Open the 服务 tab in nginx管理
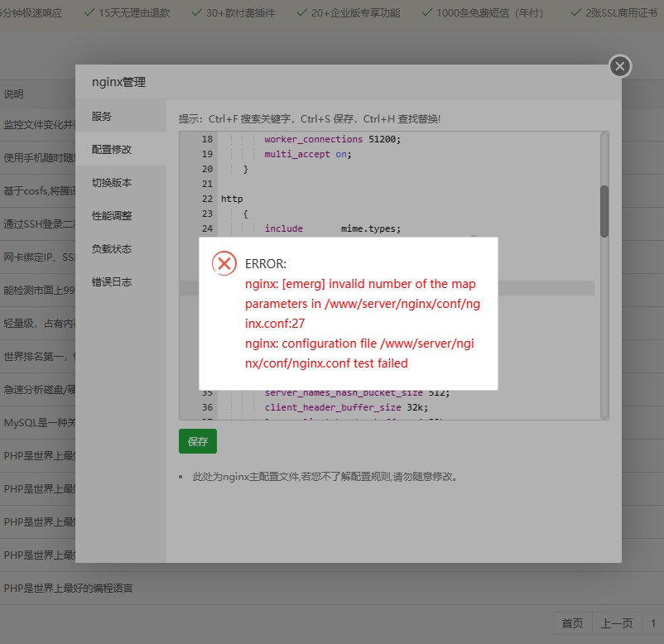Screen dimensions: 664x644 tap(121, 116)
